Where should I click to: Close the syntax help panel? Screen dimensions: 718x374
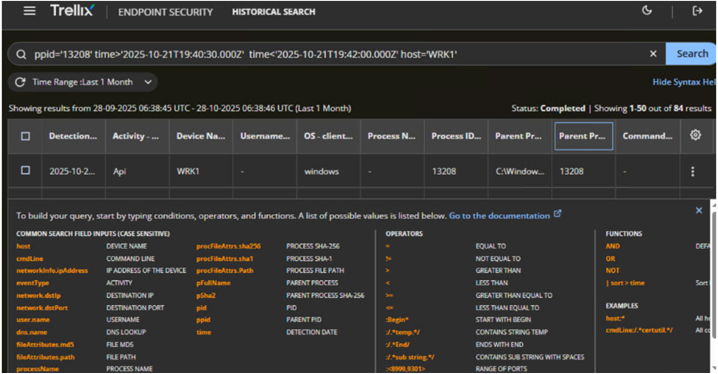699,210
